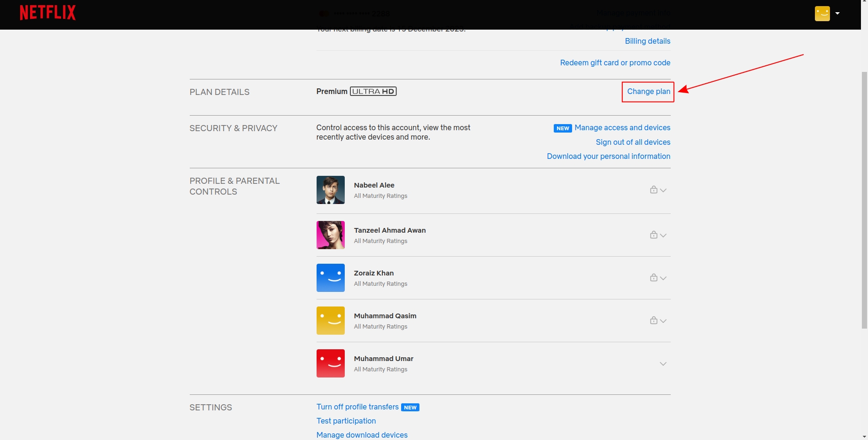The width and height of the screenshot is (868, 440).
Task: Click the lock icon beside Zoraiz Khan
Action: pyautogui.click(x=653, y=278)
